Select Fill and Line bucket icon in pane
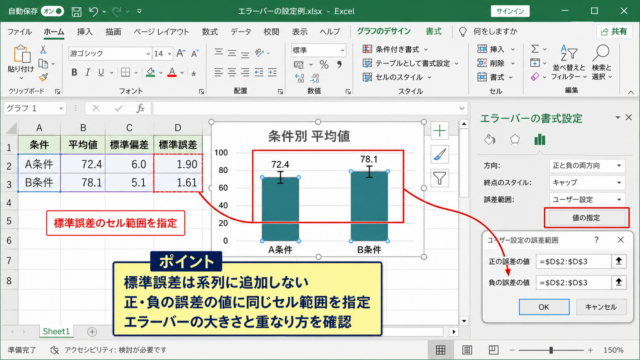The width and height of the screenshot is (640, 360). pos(490,140)
